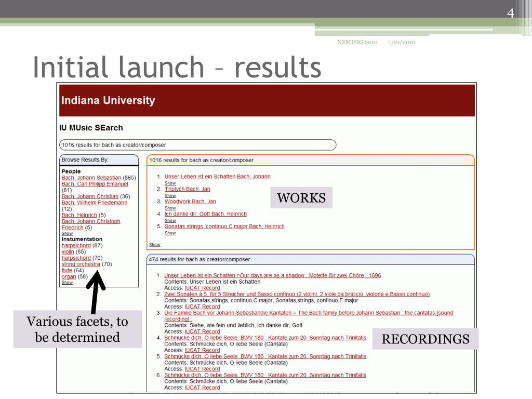Click the IU MUsic SEarch heading

(x=91, y=128)
